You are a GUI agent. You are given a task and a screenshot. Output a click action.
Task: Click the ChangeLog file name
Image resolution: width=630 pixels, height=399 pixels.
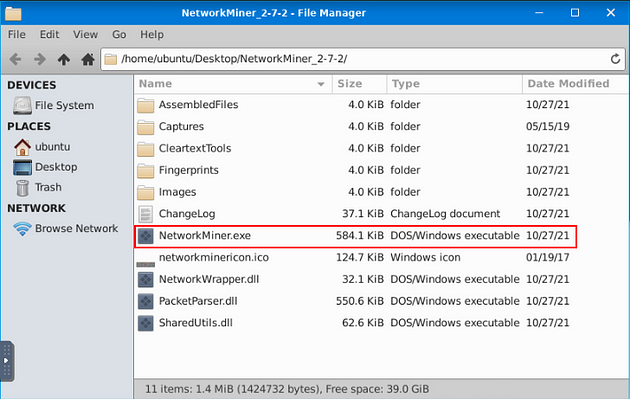(x=187, y=214)
